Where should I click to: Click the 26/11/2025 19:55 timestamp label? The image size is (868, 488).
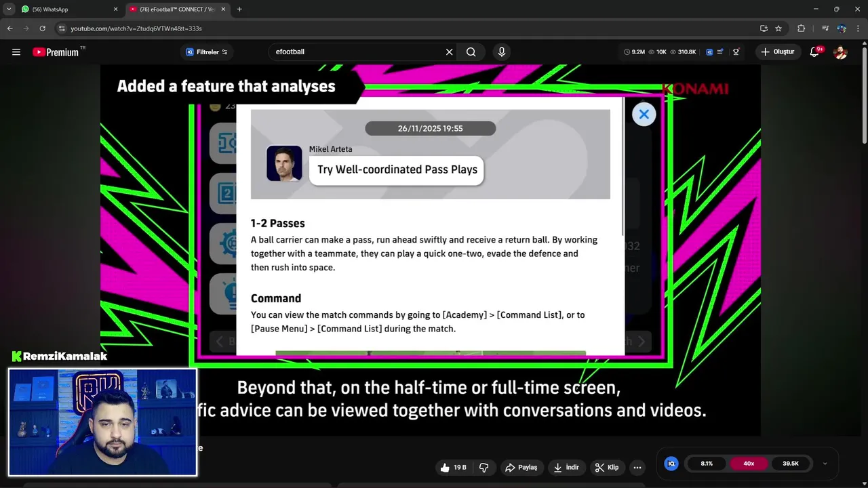click(x=430, y=128)
